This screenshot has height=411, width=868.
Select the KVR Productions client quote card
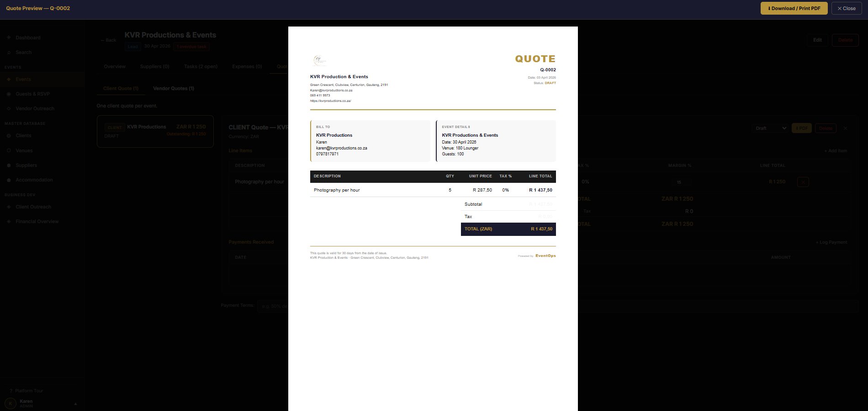tap(155, 131)
